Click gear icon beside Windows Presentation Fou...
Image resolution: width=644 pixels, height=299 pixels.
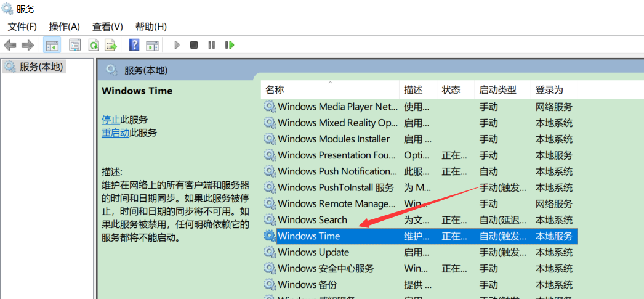pyautogui.click(x=270, y=155)
